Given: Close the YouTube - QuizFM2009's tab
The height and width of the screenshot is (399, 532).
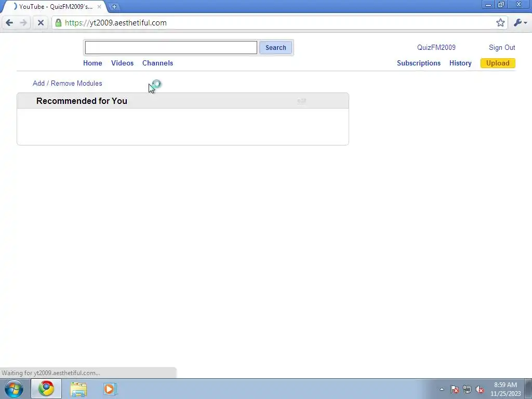Looking at the screenshot, I should pos(99,6).
